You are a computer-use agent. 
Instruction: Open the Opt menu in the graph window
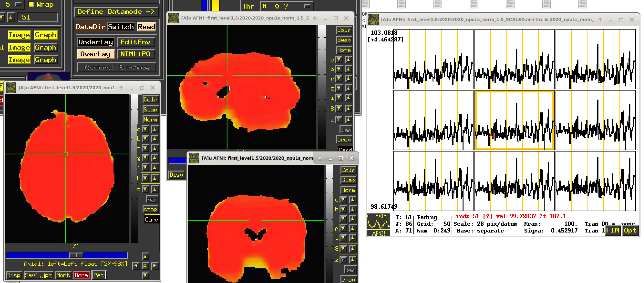[630, 230]
